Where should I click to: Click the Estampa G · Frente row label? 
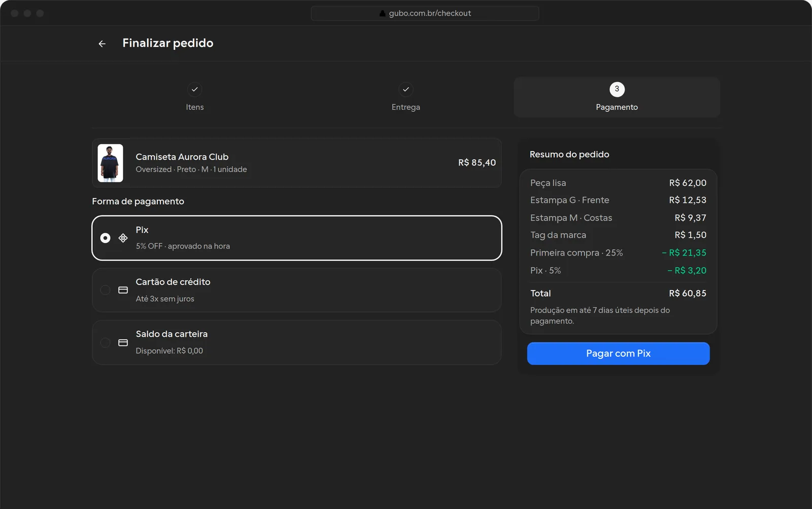click(x=570, y=200)
